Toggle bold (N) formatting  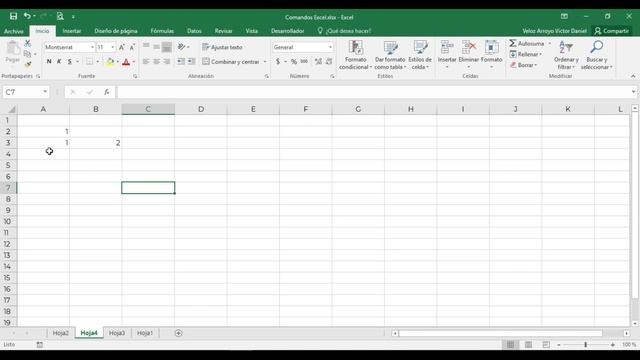point(49,62)
